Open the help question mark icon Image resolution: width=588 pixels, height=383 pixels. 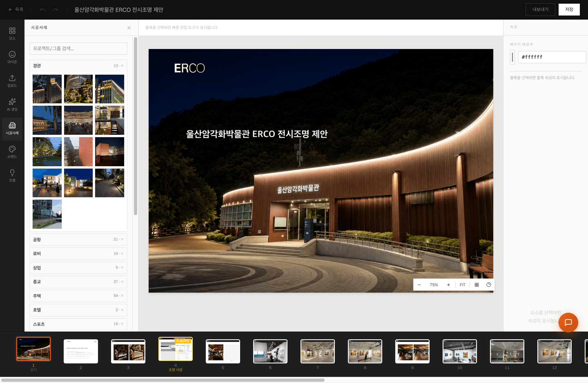pos(489,285)
